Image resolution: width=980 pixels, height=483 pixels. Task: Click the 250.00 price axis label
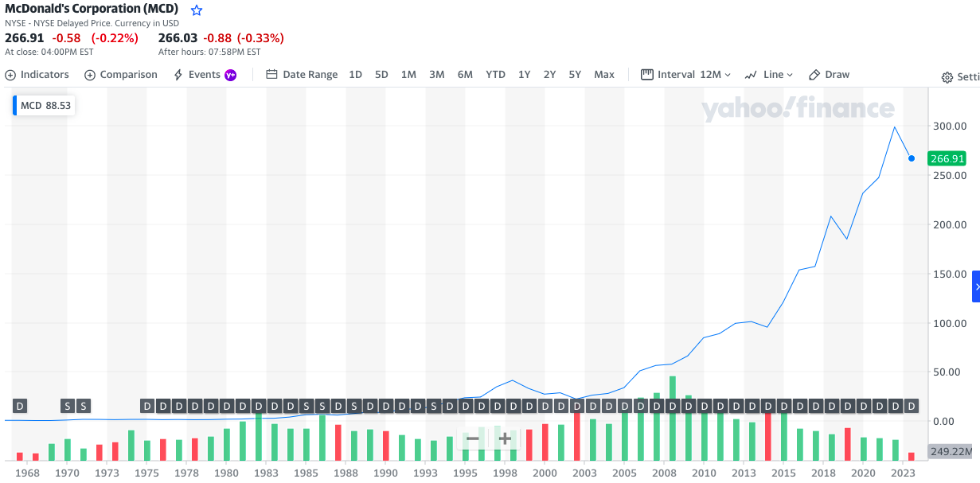(x=949, y=176)
